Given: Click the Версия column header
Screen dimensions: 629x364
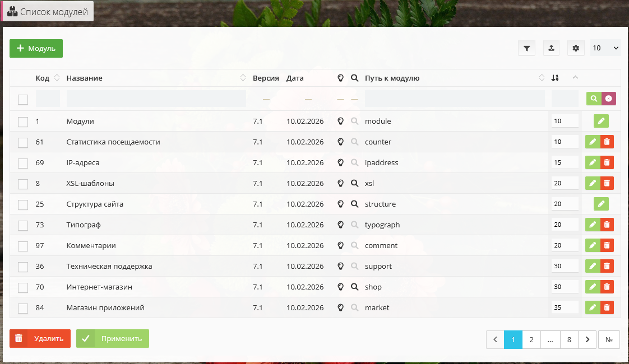Looking at the screenshot, I should click(x=266, y=78).
